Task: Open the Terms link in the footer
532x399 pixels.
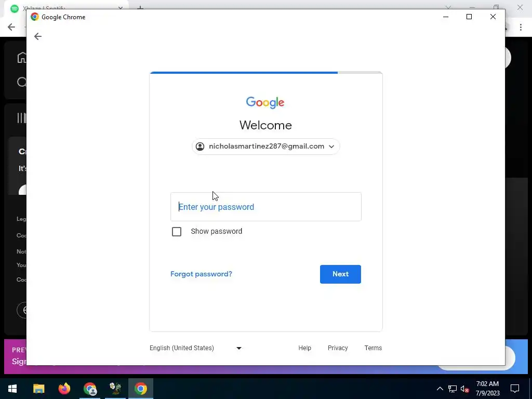Action: 373,348
